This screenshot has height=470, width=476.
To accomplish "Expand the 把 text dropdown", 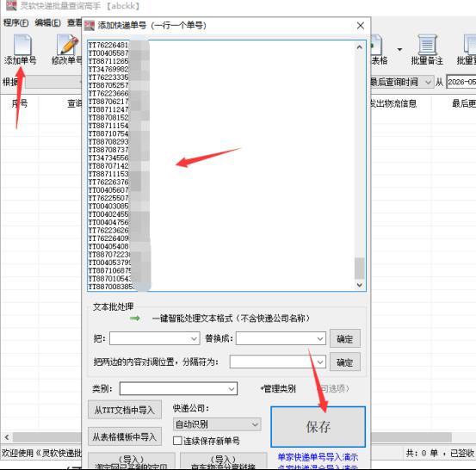I will [x=194, y=338].
